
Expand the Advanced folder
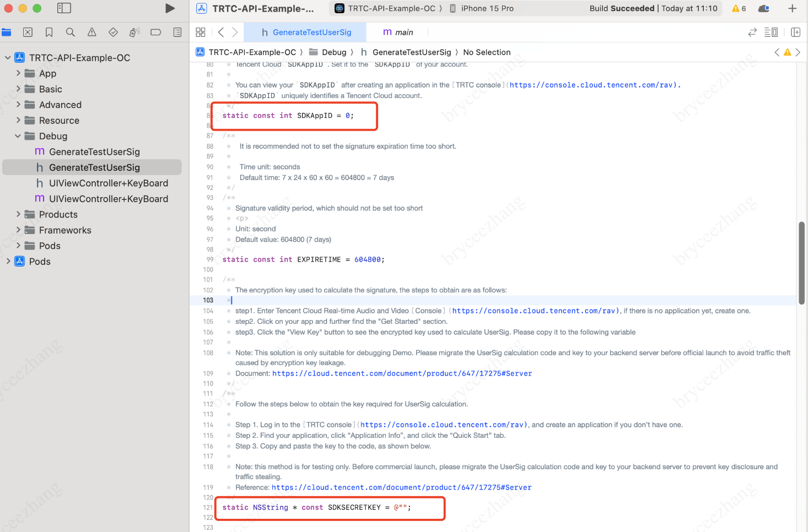18,105
